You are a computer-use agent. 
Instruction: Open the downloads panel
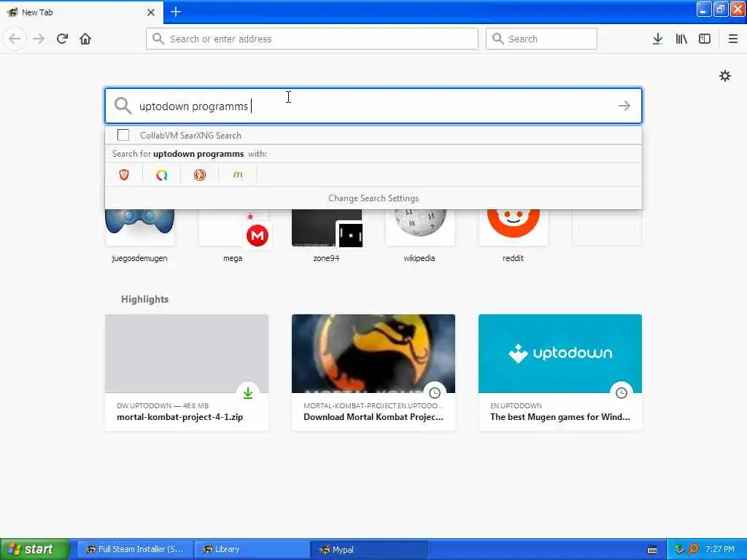tap(657, 39)
